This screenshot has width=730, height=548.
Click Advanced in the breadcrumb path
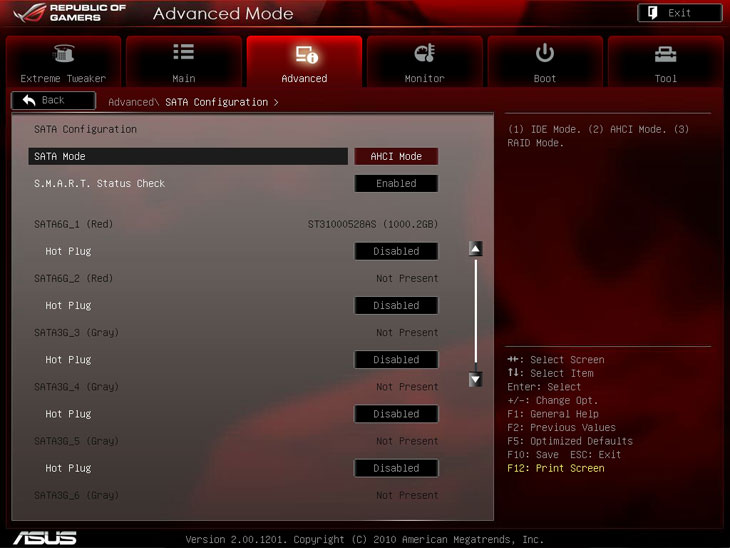(x=130, y=102)
